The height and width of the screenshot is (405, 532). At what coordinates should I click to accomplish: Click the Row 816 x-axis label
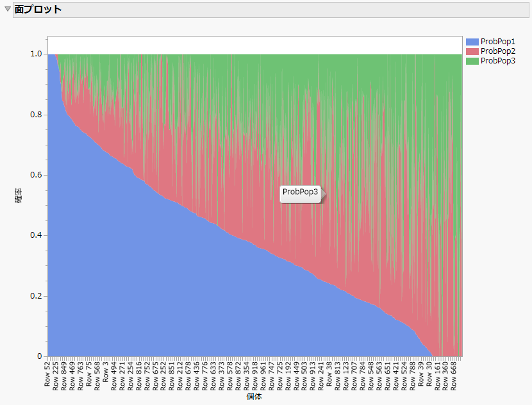click(138, 376)
